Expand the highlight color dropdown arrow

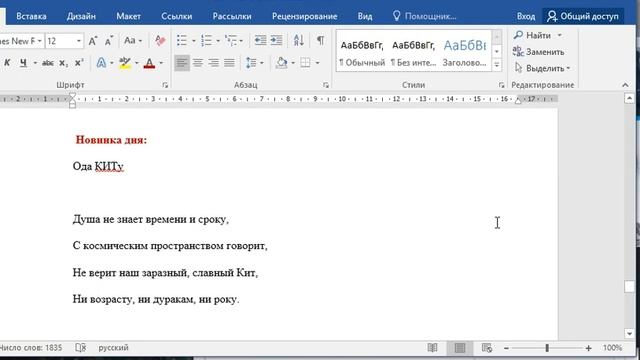(x=137, y=63)
